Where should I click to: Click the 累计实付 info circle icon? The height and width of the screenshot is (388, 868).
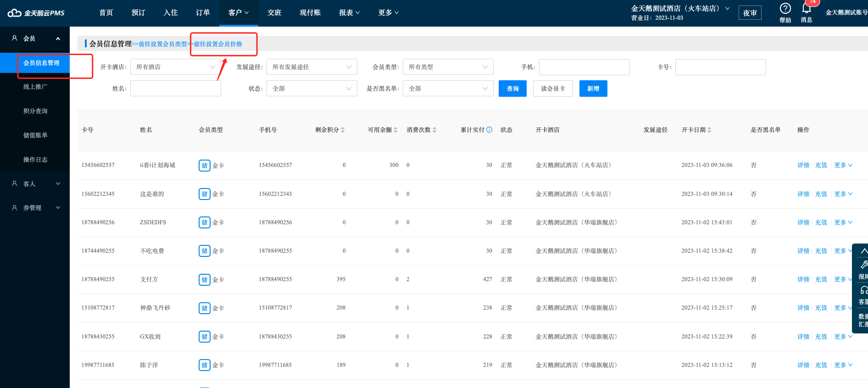pos(490,130)
